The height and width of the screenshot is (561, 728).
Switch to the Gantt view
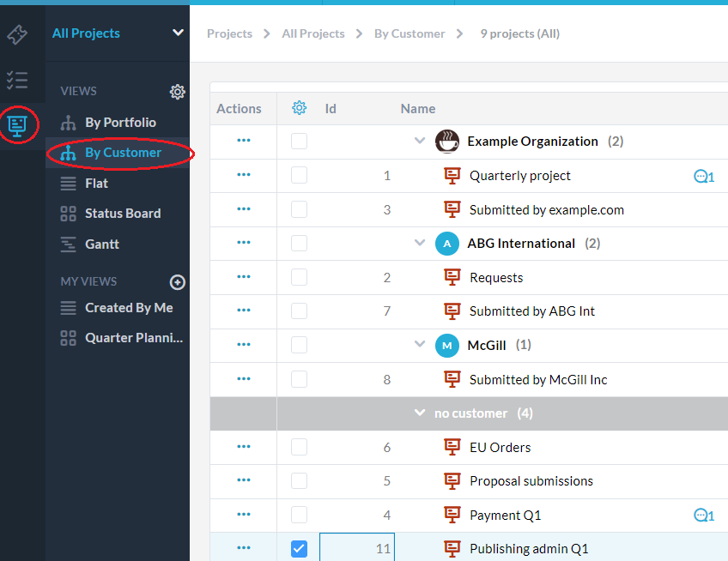tap(101, 244)
